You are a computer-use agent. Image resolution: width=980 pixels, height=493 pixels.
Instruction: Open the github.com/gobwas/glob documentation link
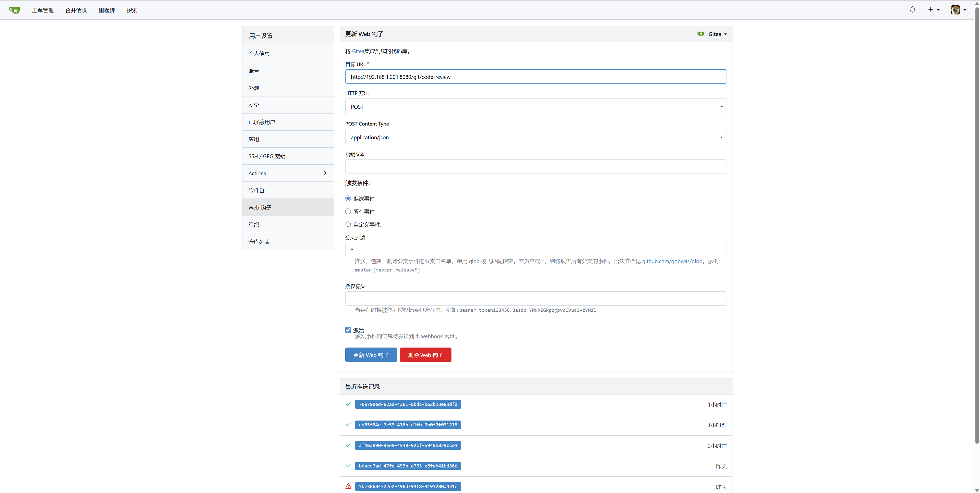pyautogui.click(x=672, y=261)
